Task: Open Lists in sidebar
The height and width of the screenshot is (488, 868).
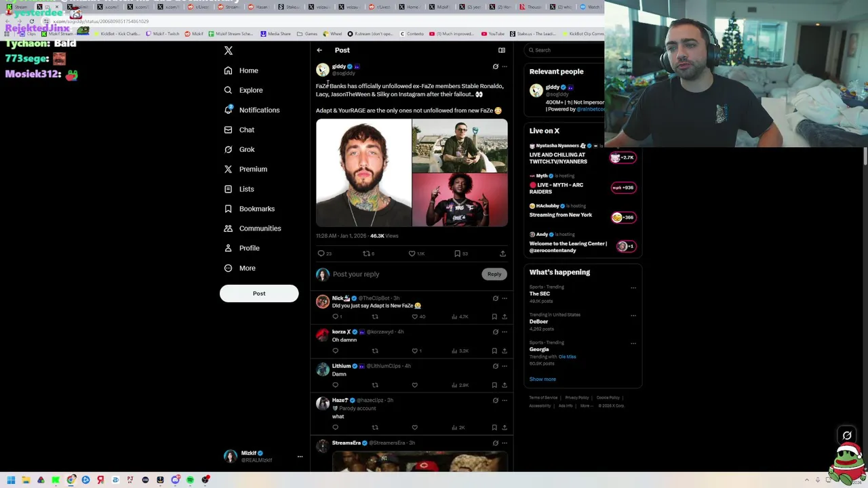Action: (x=239, y=189)
